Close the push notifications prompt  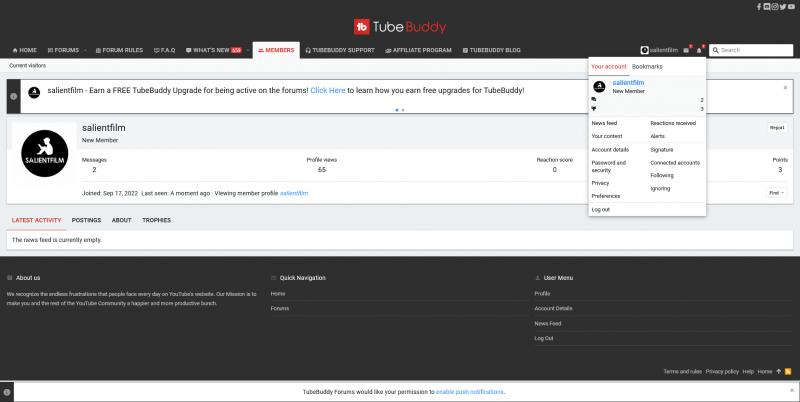(x=791, y=390)
